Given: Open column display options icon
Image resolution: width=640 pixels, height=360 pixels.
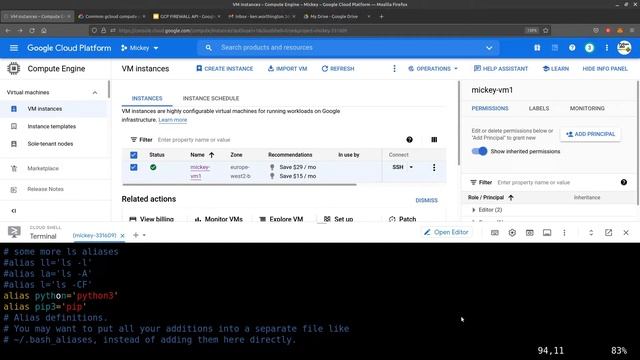Looking at the screenshot, I should coord(434,140).
